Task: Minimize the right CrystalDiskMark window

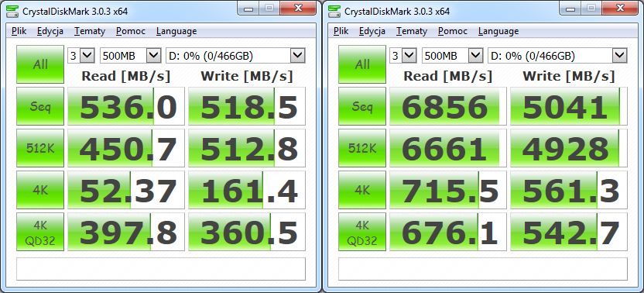Action: pyautogui.click(x=570, y=8)
